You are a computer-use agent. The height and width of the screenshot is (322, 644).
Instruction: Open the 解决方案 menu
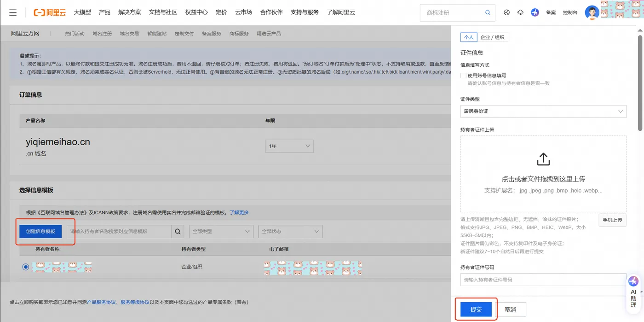[130, 12]
